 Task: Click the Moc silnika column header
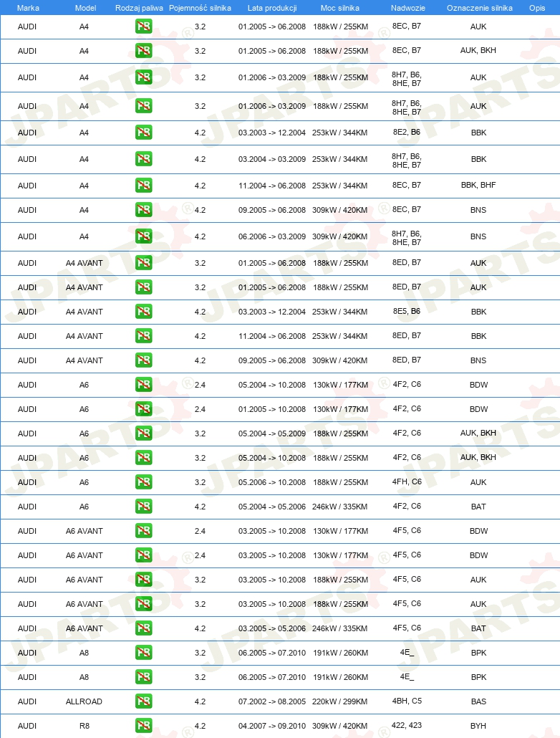[x=339, y=8]
